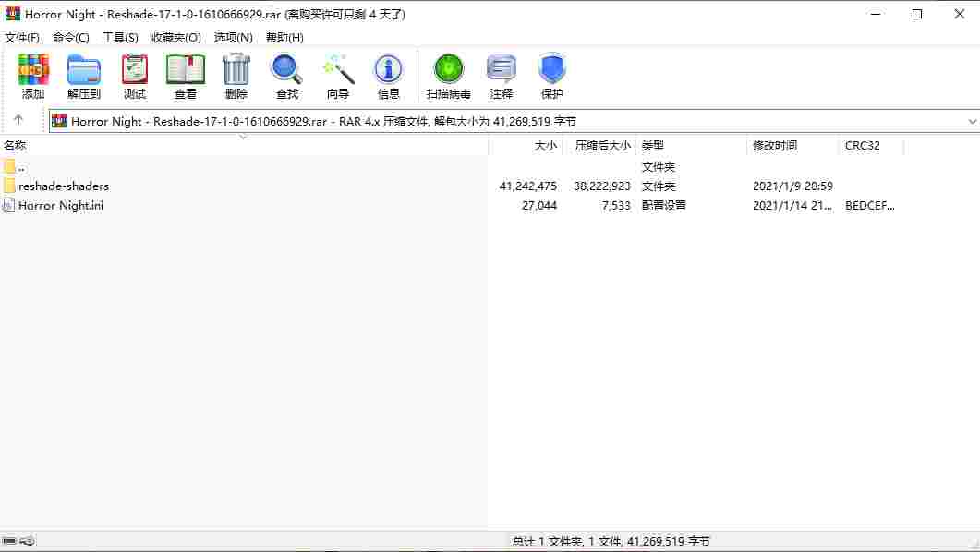This screenshot has width=980, height=552.
Task: Open the Options (选项) menu
Action: 233,38
